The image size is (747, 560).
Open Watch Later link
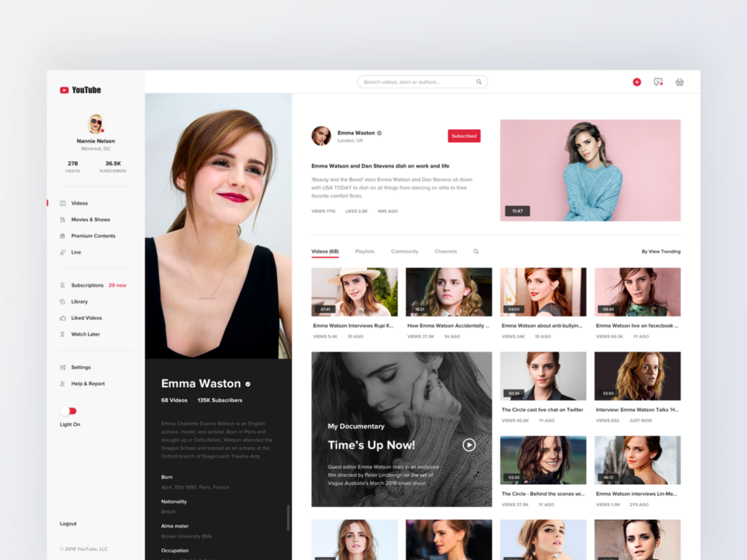[86, 334]
